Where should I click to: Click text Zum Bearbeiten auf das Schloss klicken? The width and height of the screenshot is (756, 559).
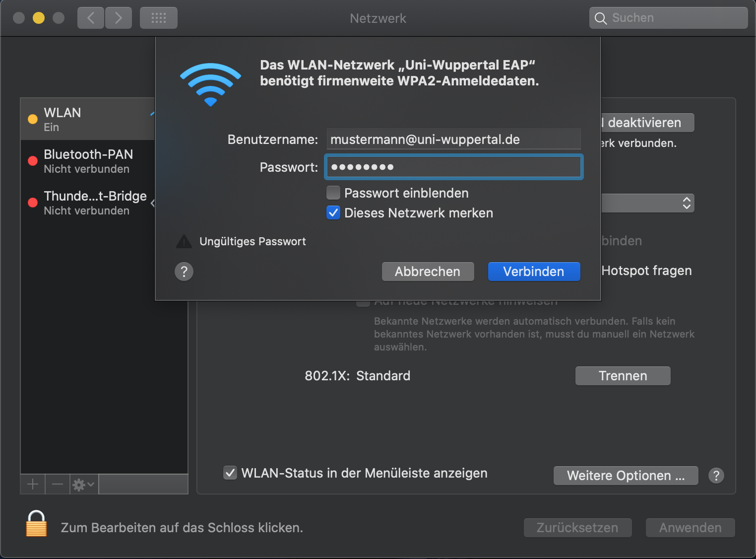point(182,528)
